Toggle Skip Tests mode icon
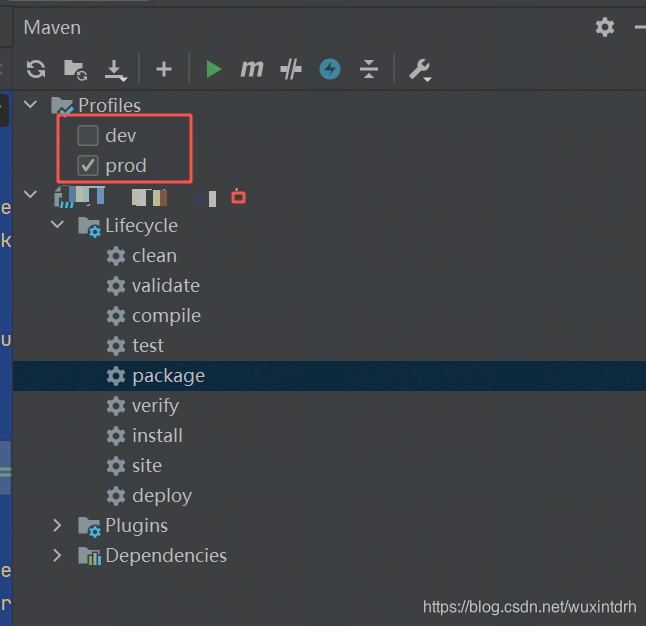 [291, 69]
